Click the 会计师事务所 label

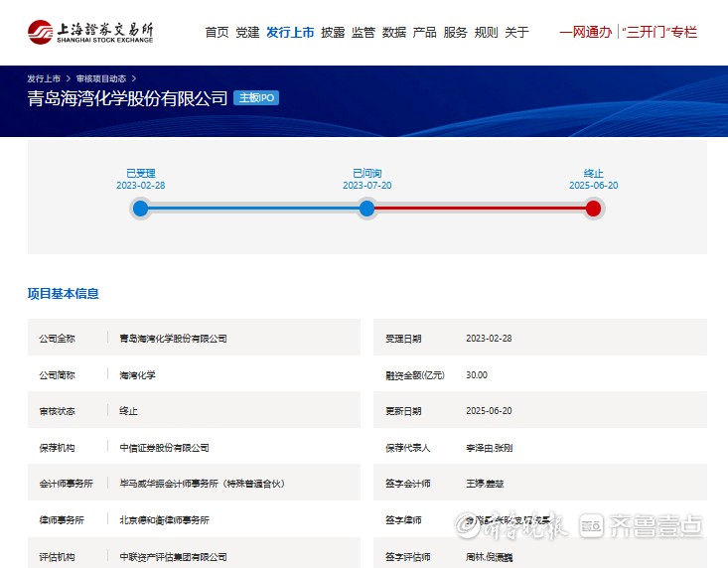point(66,484)
